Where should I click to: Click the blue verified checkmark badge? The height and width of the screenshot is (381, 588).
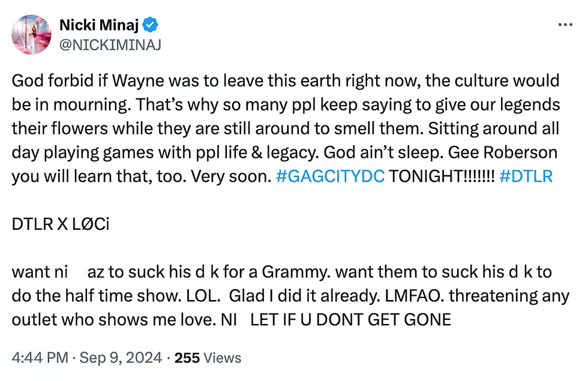pyautogui.click(x=153, y=25)
